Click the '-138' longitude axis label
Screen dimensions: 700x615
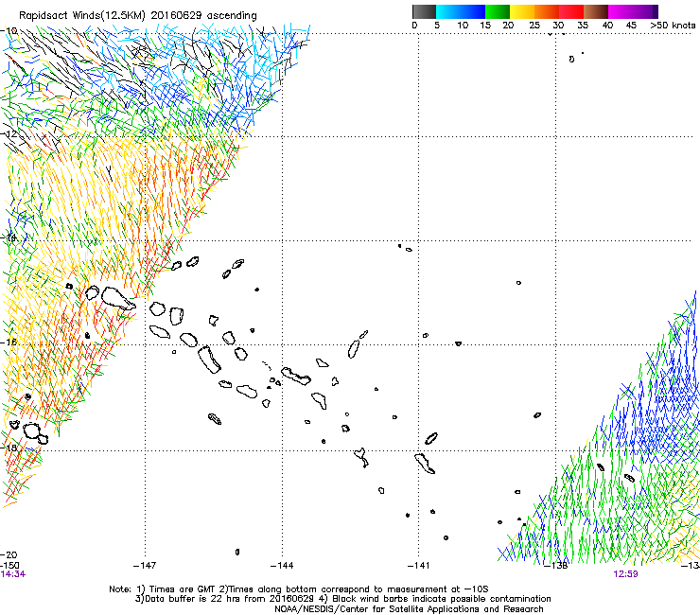pos(556,566)
